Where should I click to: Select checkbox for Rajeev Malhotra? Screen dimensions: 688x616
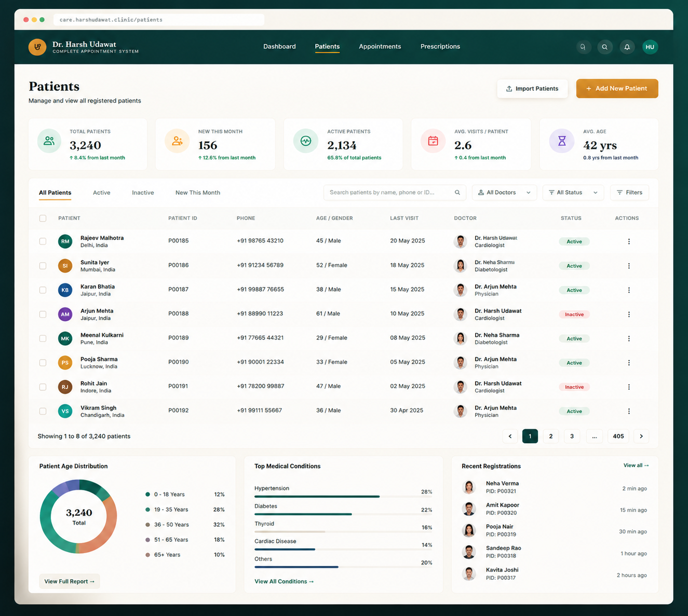[x=43, y=241]
